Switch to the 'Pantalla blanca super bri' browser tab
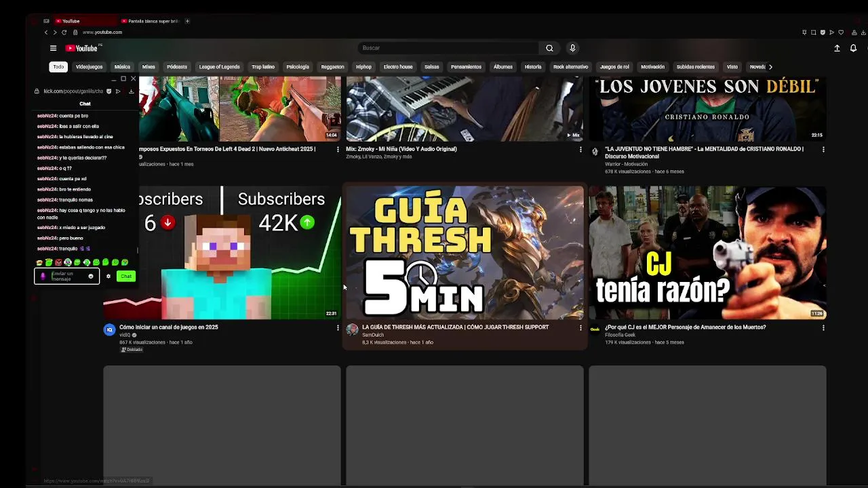Screen dimensions: 868x488 (151, 21)
